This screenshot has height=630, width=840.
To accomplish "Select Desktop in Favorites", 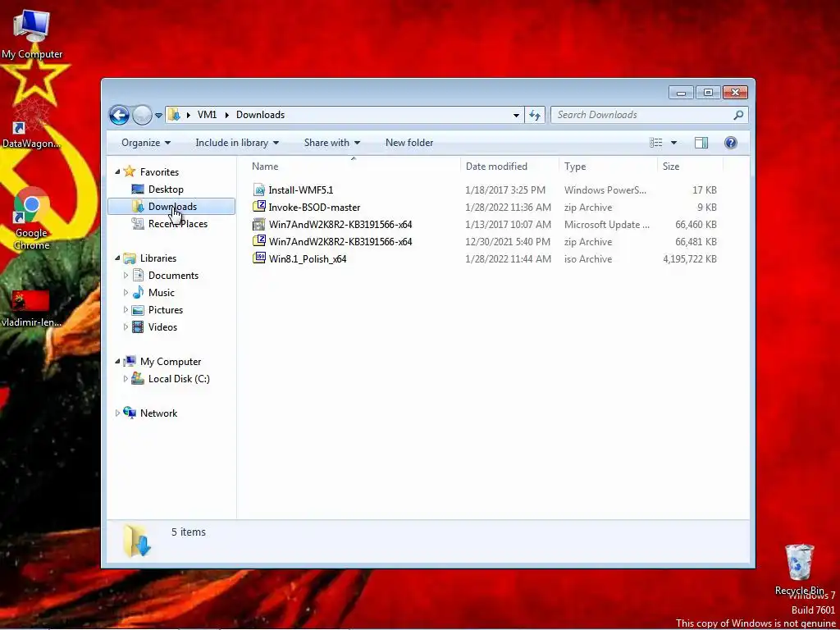I will coord(166,189).
